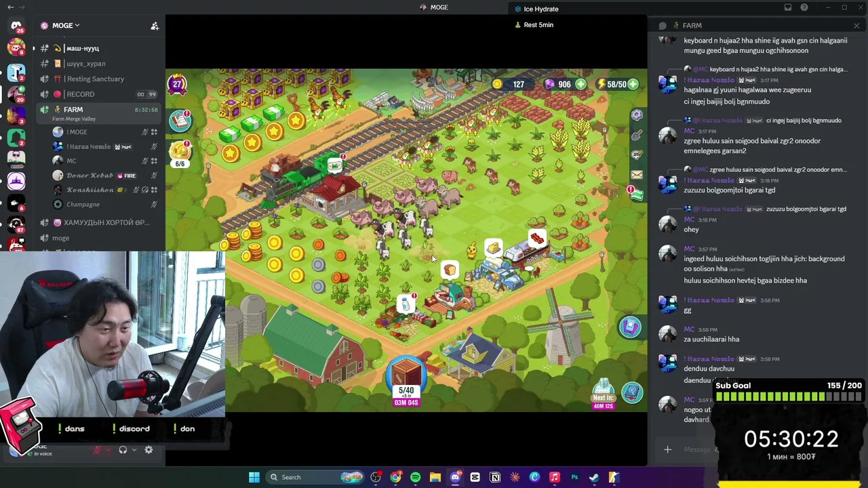Open the quest book icon with alert
Screen dimensions: 868x488
tap(180, 121)
